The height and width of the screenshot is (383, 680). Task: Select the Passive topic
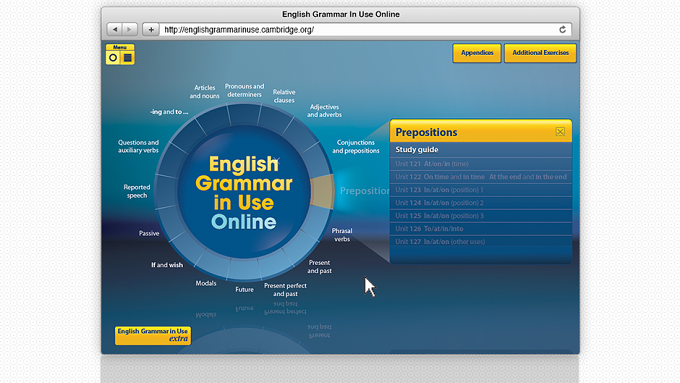click(x=149, y=233)
